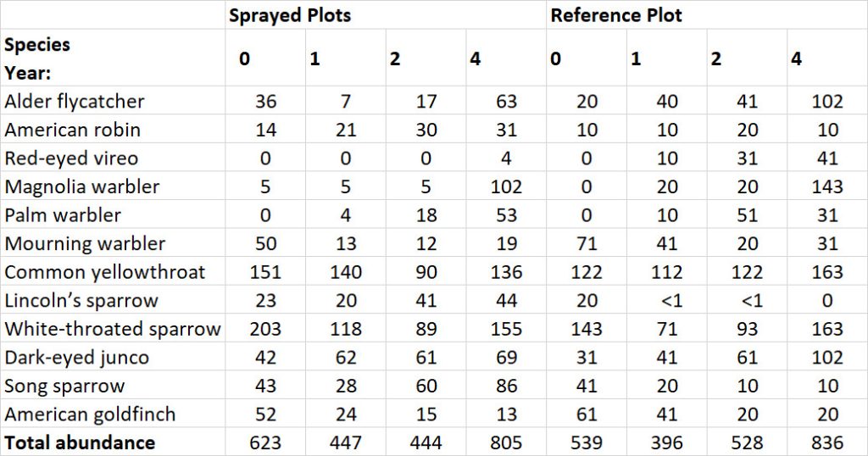The height and width of the screenshot is (456, 868).
Task: Select the Palm warbler cell
Action: click(113, 214)
